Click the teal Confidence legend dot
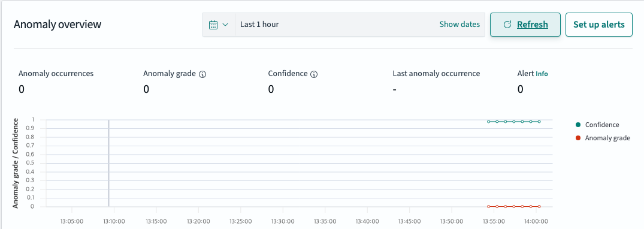The image size is (644, 229). [x=578, y=125]
